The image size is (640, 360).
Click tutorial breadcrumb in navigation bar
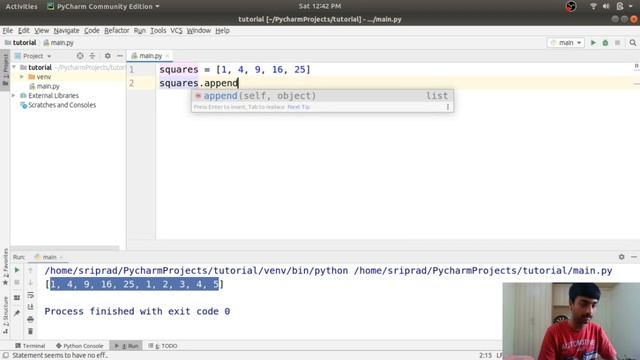pos(20,42)
